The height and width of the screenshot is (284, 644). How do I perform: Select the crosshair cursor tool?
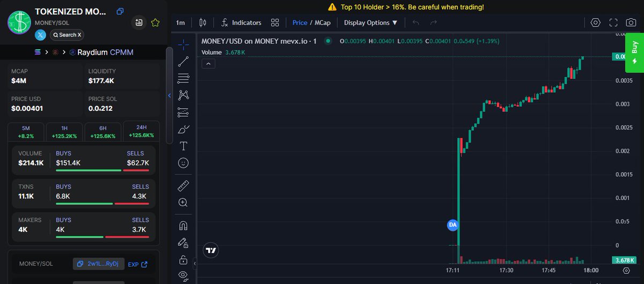pos(184,44)
